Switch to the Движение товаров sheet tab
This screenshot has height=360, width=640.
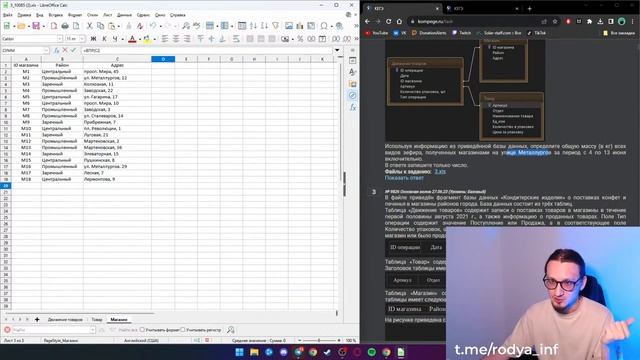click(65, 320)
